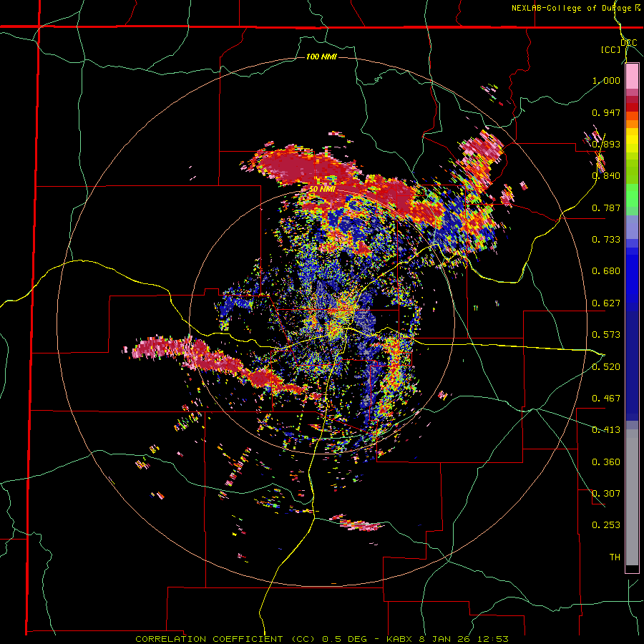Click the 0.307 value on color scale
Image resolution: width=644 pixels, height=644 pixels.
click(606, 494)
